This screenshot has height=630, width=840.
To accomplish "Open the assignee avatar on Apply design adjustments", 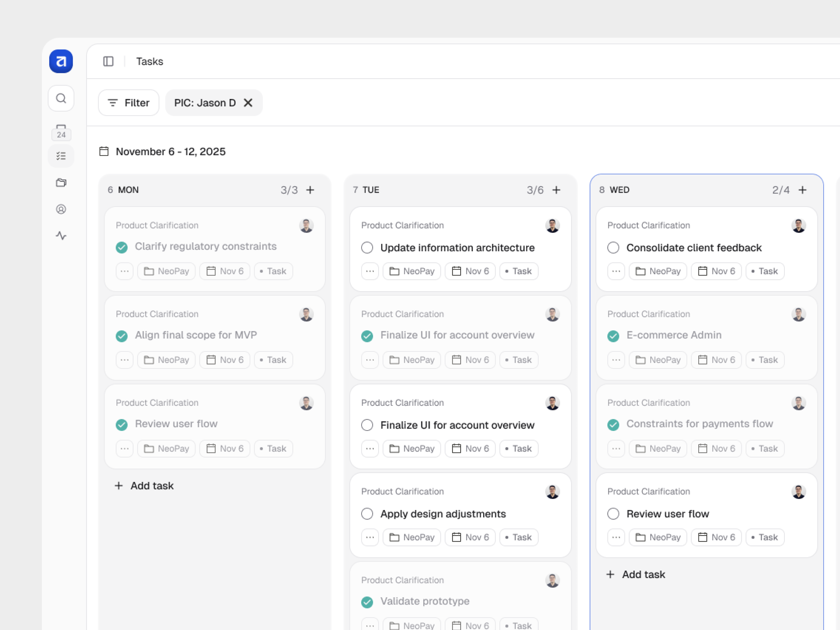I will tap(553, 492).
